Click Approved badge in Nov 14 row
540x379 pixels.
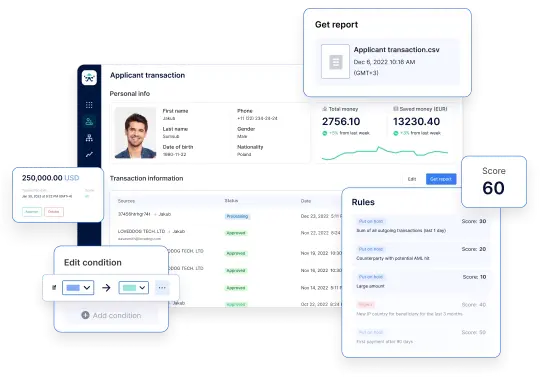point(236,288)
